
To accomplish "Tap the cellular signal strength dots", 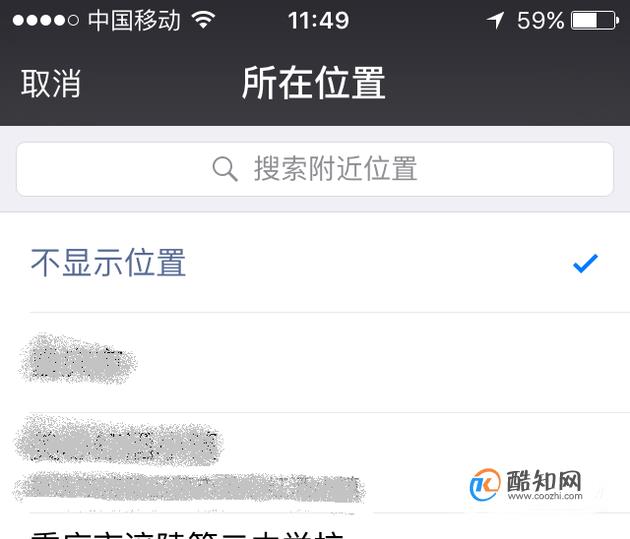I will [x=46, y=20].
